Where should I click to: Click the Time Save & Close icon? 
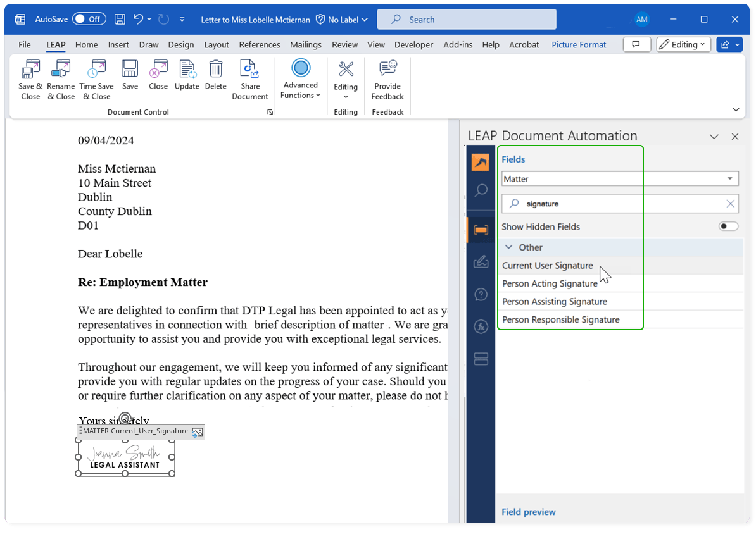[x=96, y=80]
